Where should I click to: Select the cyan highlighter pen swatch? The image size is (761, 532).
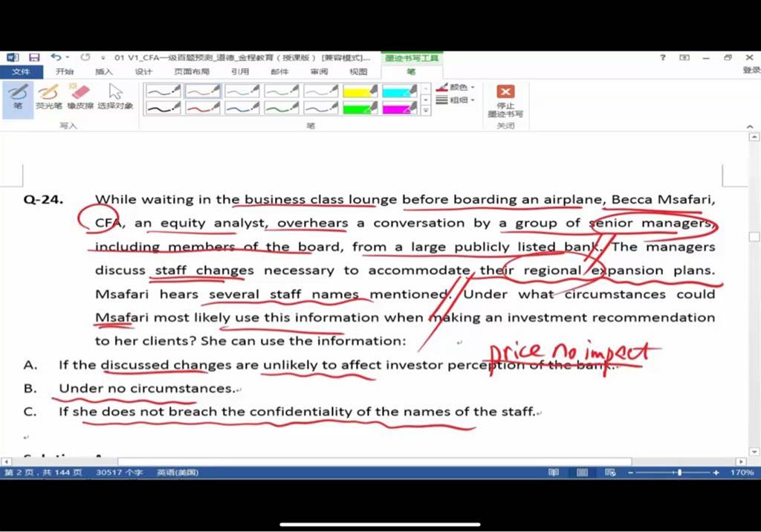tap(399, 91)
